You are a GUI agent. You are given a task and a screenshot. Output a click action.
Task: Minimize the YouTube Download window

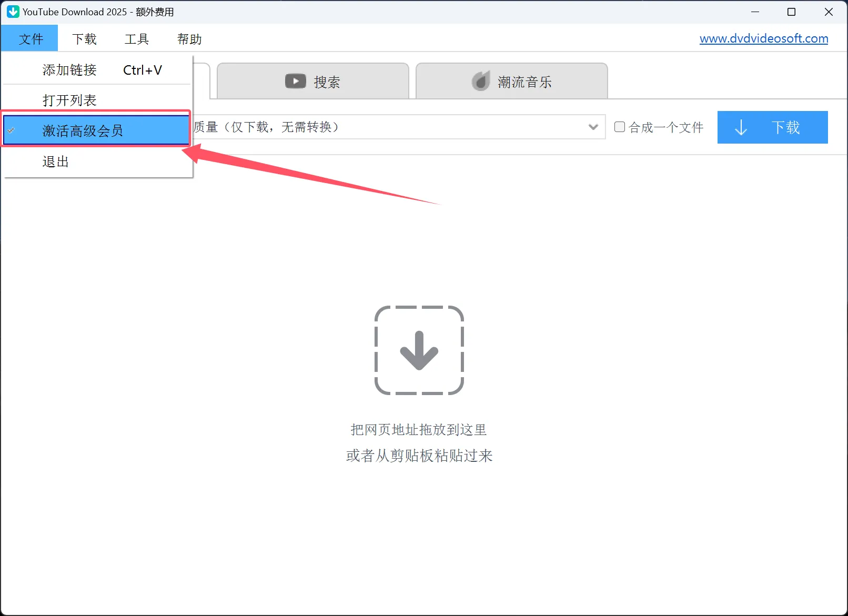[x=755, y=12]
